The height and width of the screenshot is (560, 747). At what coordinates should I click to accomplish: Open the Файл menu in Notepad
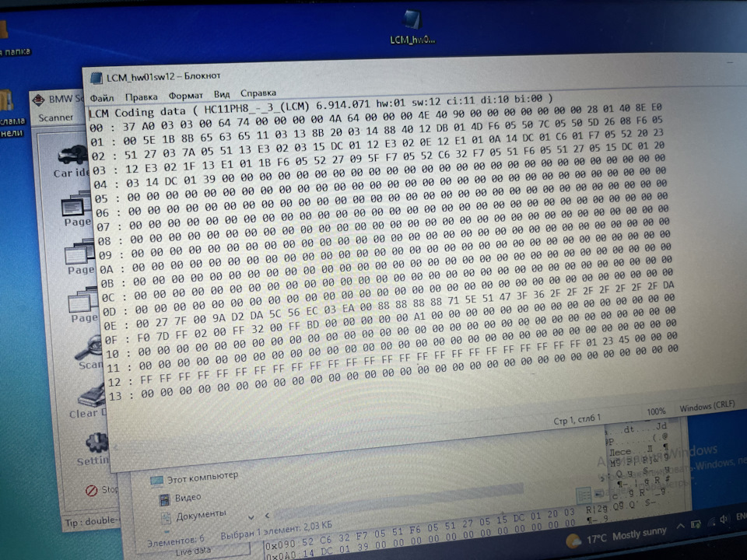click(102, 98)
